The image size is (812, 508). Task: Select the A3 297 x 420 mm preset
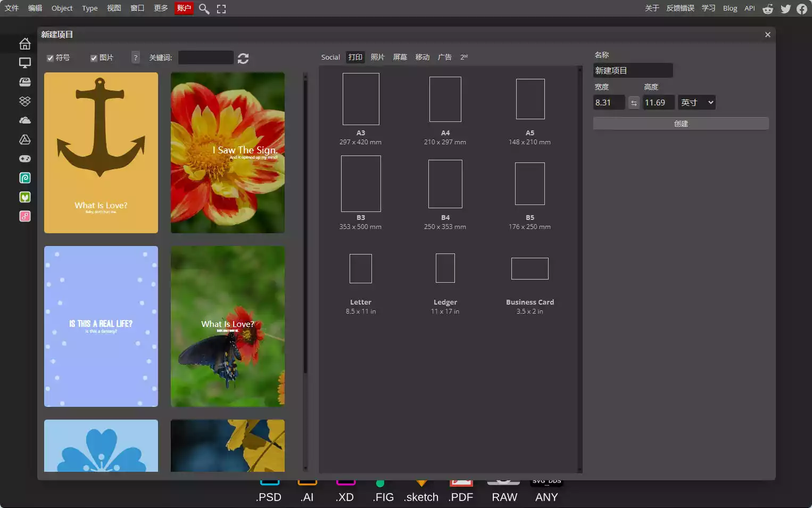[x=361, y=110]
